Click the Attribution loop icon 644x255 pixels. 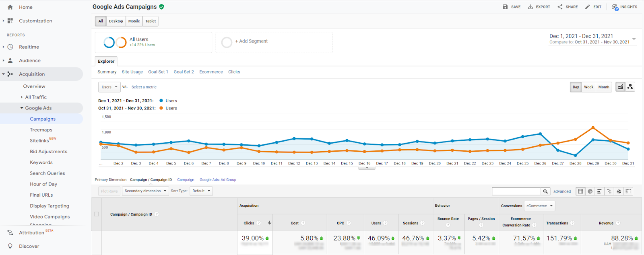10,232
